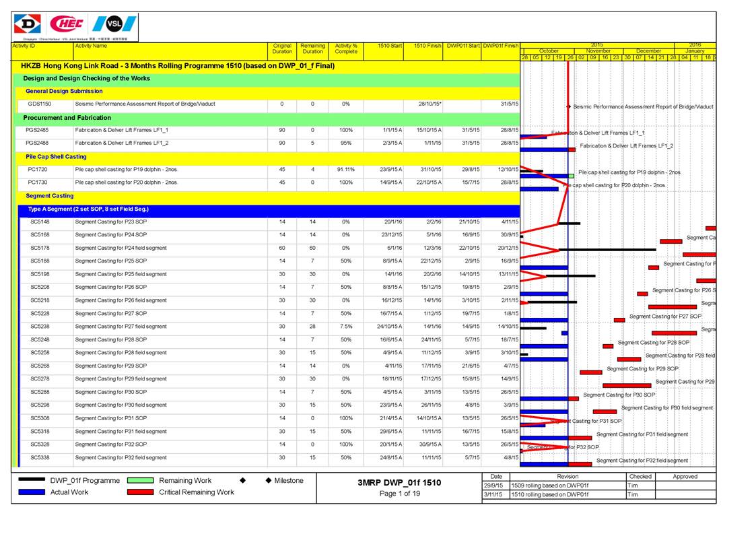Click the Checked header in revision table
Screen dimensions: 756x534
(640, 477)
